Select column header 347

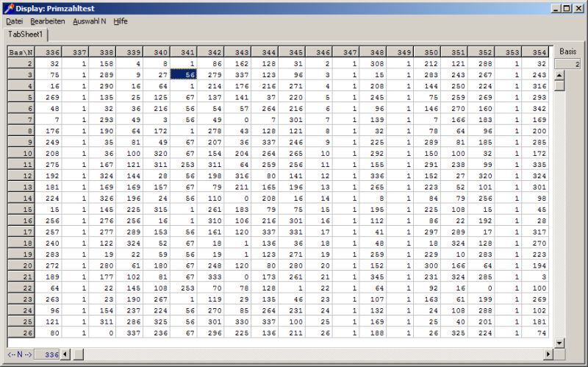click(x=345, y=52)
